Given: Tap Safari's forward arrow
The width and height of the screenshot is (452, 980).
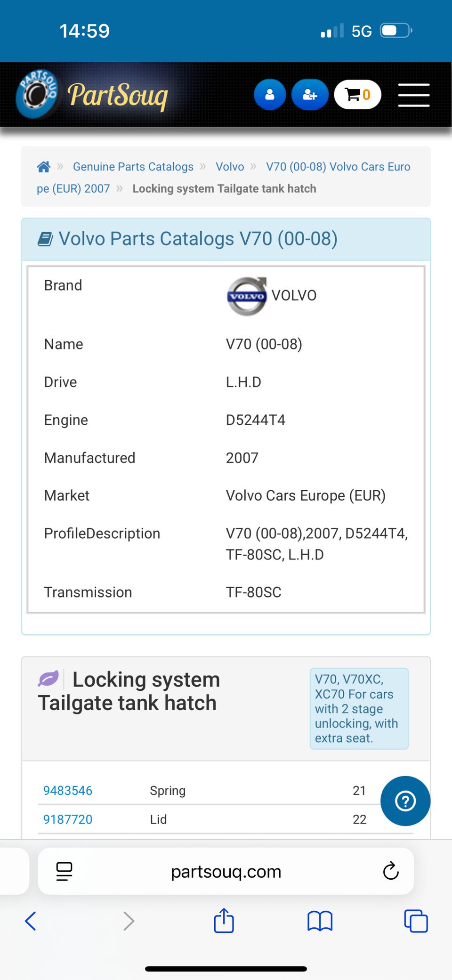Looking at the screenshot, I should [129, 921].
